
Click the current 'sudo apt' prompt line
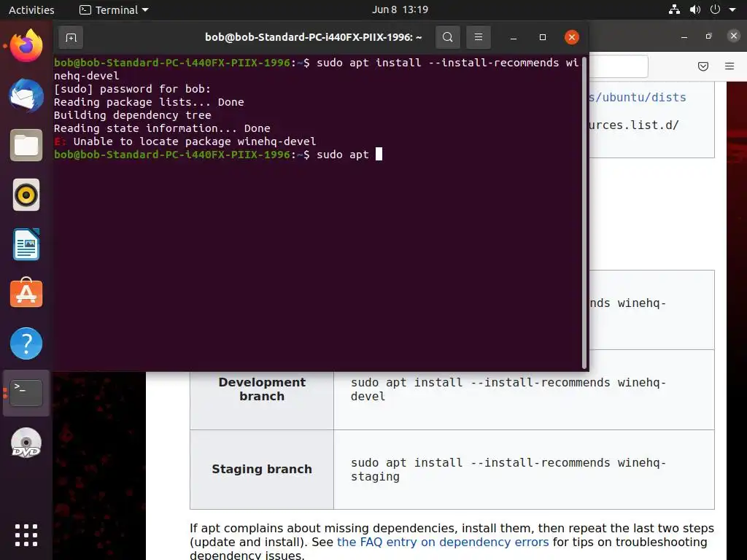(218, 155)
